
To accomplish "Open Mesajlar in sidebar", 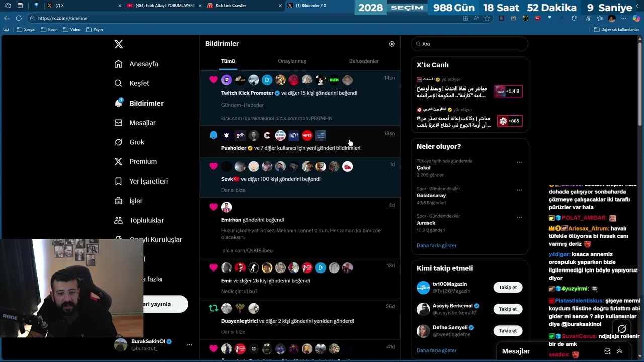I will click(x=135, y=123).
